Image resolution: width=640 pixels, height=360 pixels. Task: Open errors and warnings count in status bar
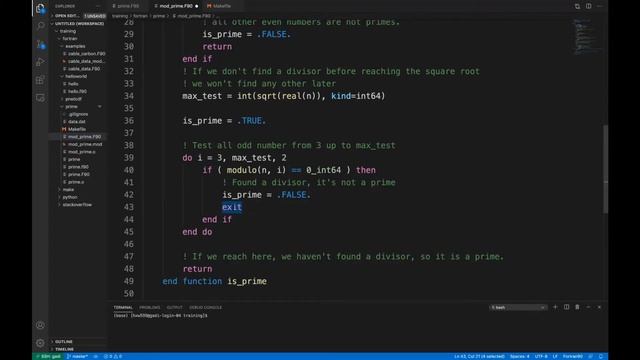(x=113, y=356)
